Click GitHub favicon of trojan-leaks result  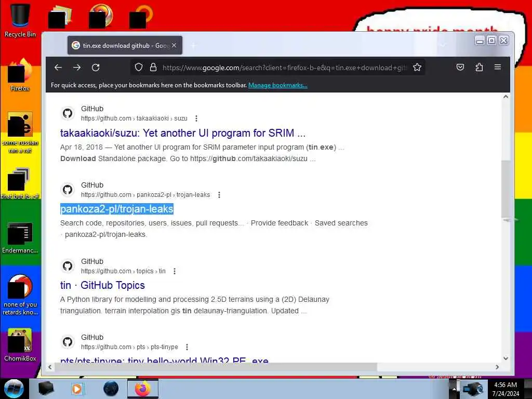pyautogui.click(x=68, y=190)
